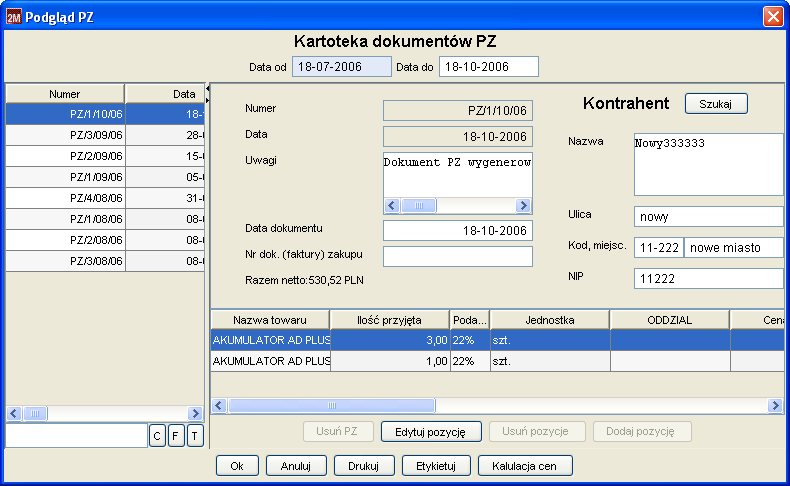Select document PZ/2/08/06 in list
Image resolution: width=790 pixels, height=486 pixels.
click(105, 240)
